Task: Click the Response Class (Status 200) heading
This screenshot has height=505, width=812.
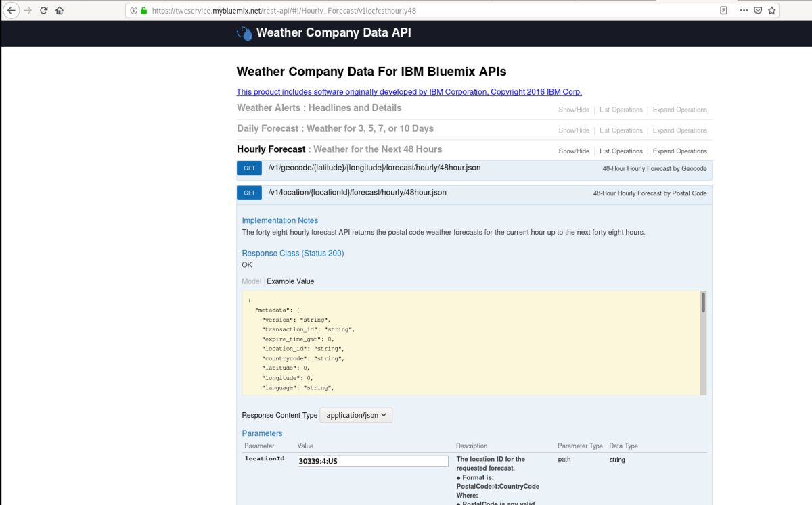Action: (x=293, y=254)
